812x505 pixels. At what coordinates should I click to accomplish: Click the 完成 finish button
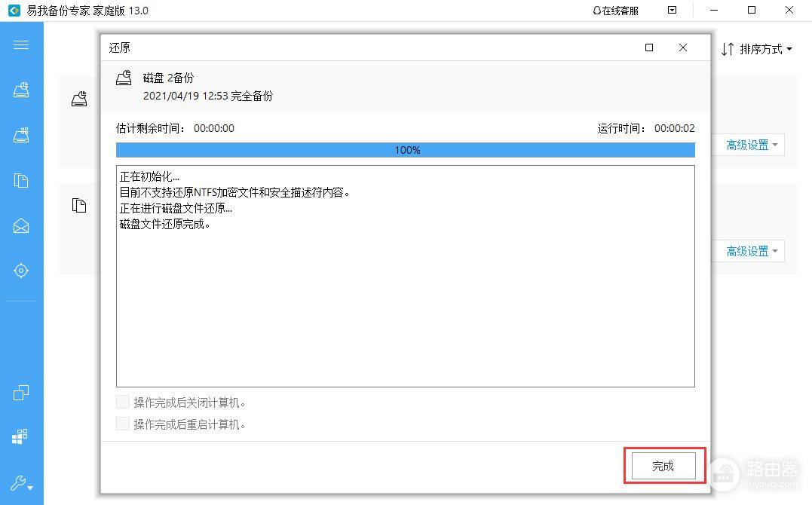[x=663, y=466]
